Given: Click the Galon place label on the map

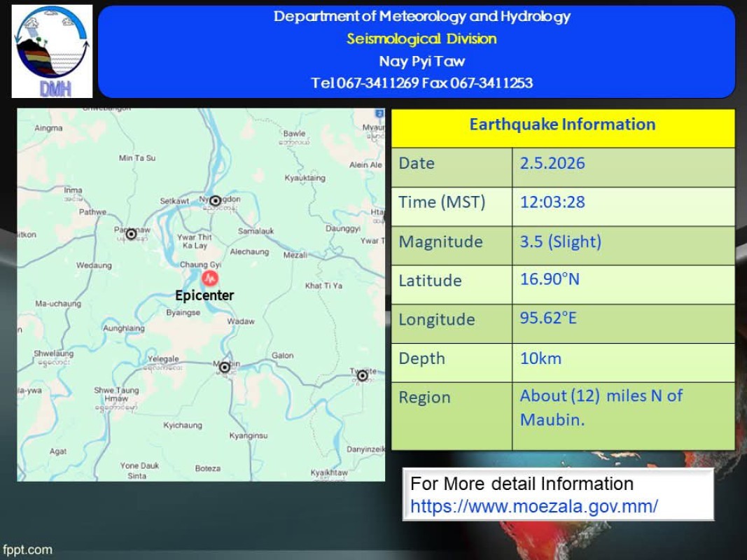Looking at the screenshot, I should pos(283,355).
